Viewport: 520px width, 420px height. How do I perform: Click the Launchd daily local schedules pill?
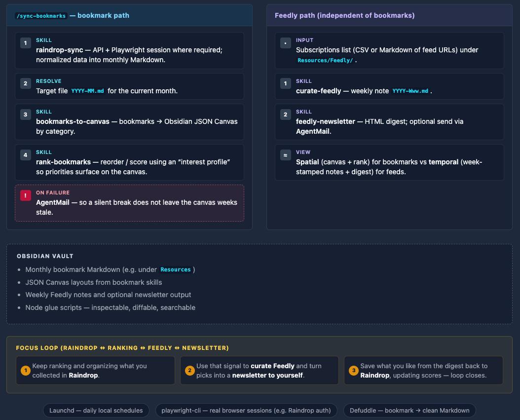(x=96, y=411)
